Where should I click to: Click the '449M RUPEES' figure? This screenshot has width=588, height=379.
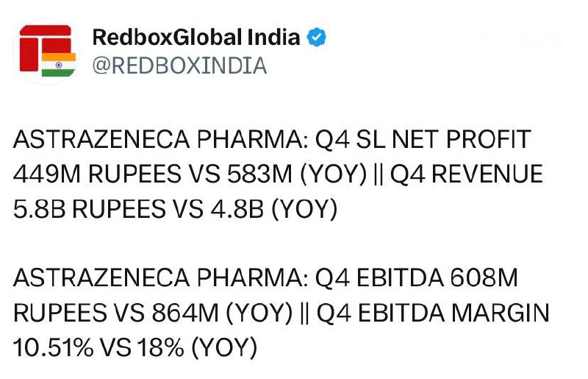coord(97,174)
